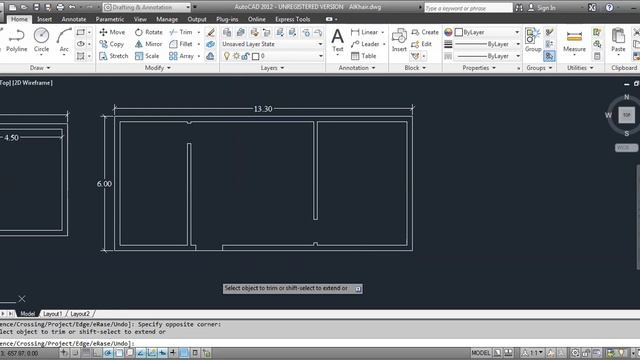The image size is (640, 360).
Task: Open the Express Tools tab
Action: click(292, 19)
